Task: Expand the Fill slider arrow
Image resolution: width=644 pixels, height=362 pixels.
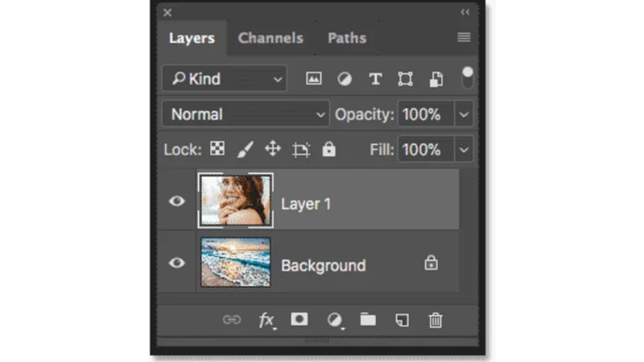Action: (464, 150)
